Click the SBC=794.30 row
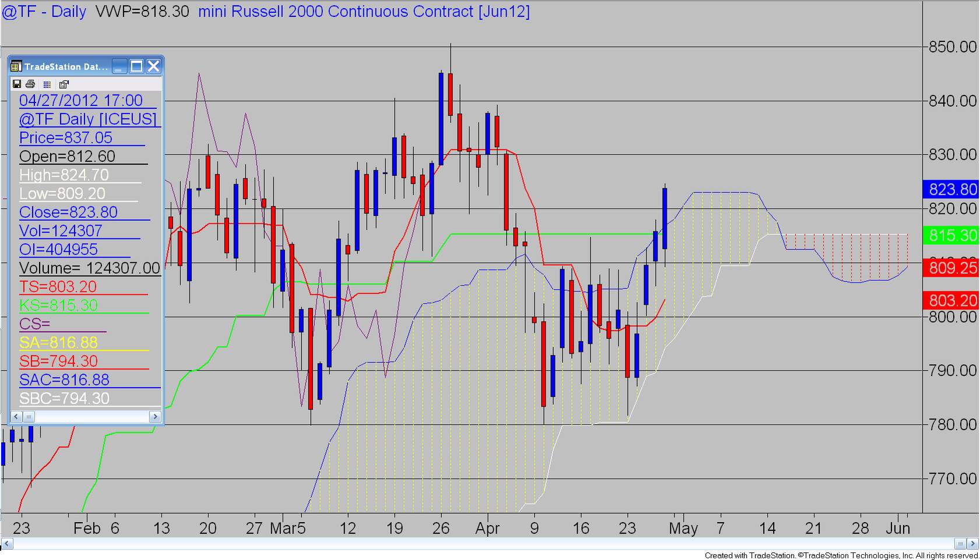 pos(64,399)
